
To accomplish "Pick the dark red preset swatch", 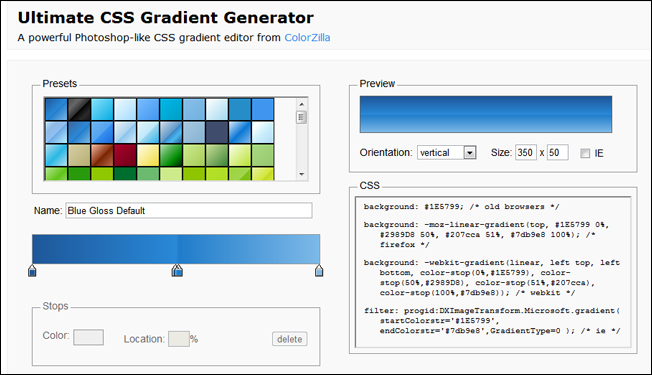I will point(125,155).
